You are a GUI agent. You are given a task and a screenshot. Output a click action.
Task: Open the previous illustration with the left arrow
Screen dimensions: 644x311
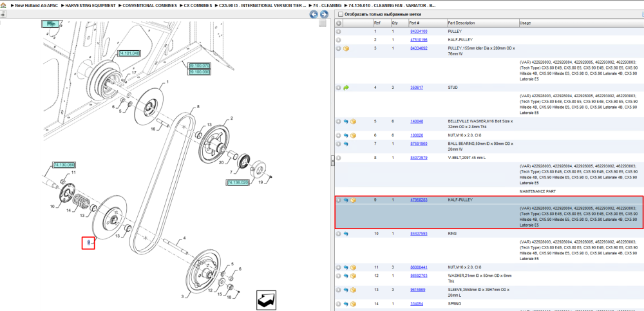[x=314, y=14]
